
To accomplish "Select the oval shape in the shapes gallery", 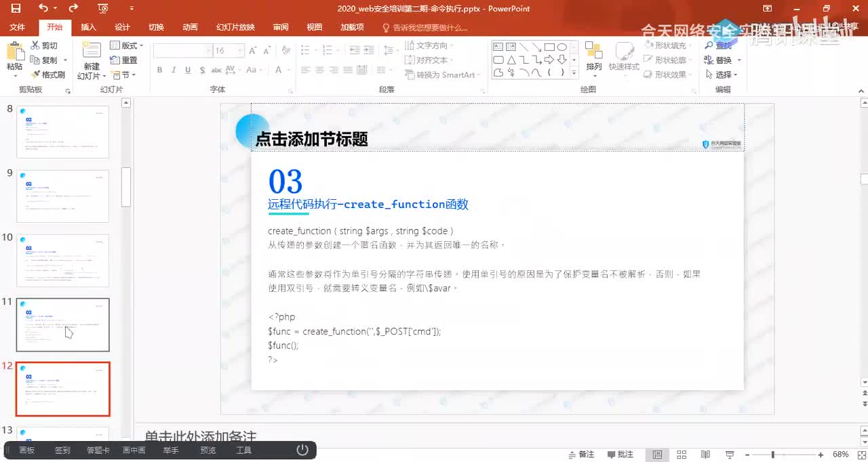I will point(561,47).
